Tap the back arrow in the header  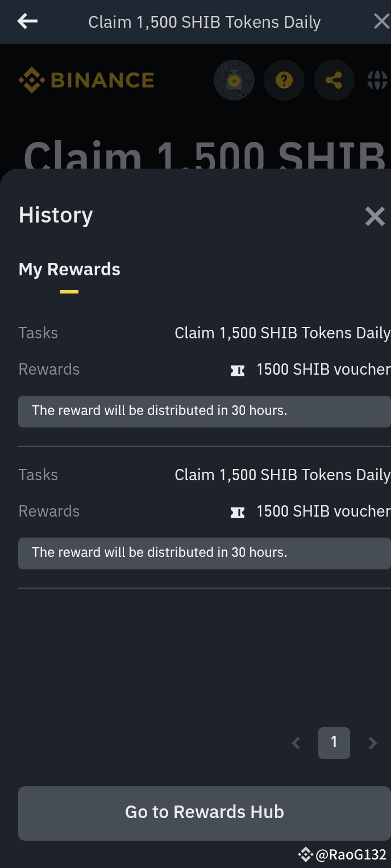tap(27, 22)
